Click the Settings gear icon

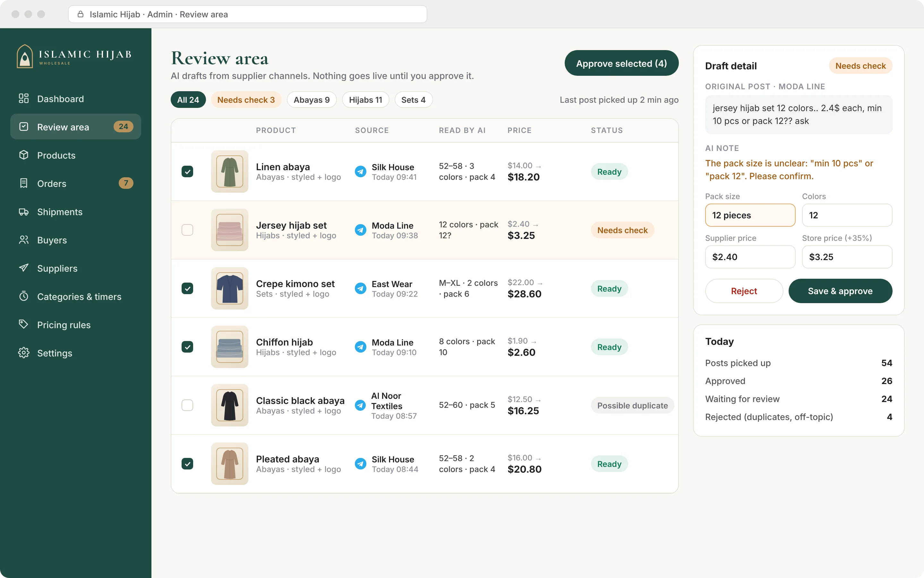[x=24, y=353]
